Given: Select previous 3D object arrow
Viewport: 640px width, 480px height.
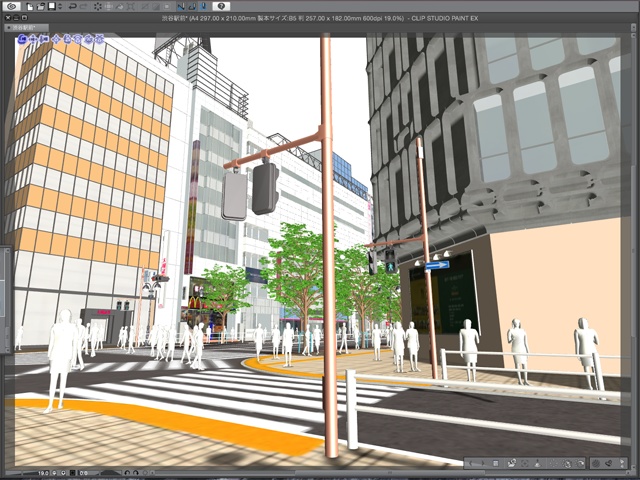Looking at the screenshot, I should click(x=471, y=463).
